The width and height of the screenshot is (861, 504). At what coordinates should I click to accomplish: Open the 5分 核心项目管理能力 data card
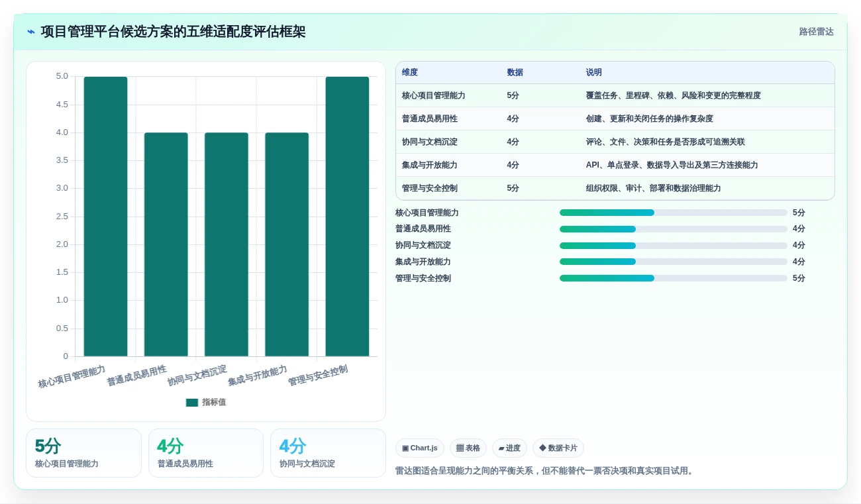(x=83, y=453)
